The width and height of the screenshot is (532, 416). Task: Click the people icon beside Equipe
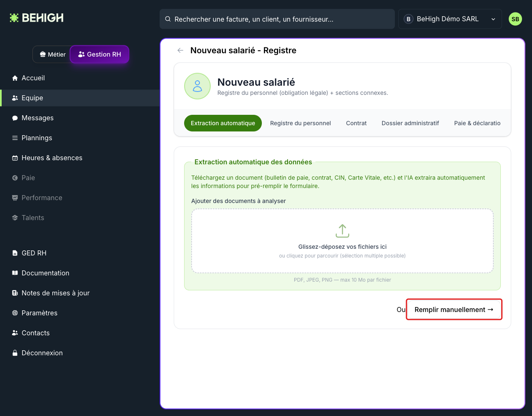click(x=15, y=98)
